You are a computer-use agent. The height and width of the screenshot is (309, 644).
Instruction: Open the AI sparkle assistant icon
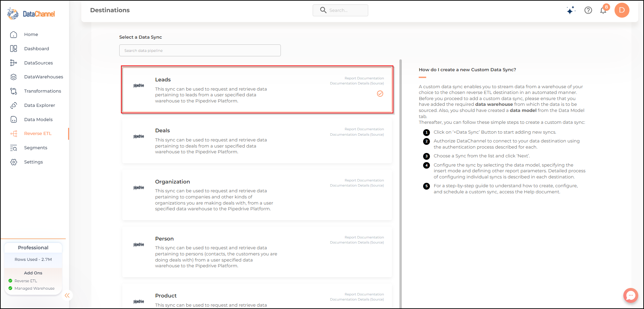click(x=571, y=11)
